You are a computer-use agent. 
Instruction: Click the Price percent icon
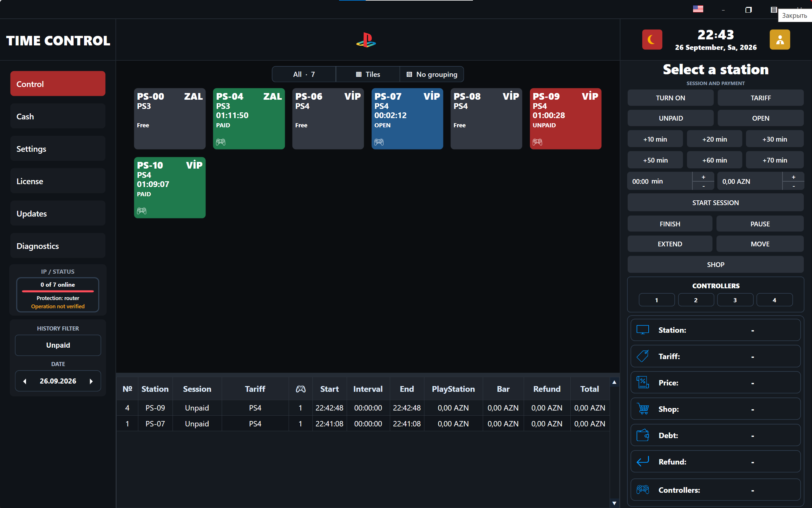click(643, 382)
